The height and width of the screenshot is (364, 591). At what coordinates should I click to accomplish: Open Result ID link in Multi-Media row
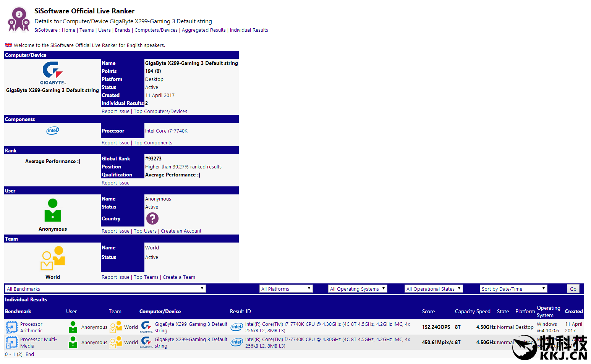point(328,343)
